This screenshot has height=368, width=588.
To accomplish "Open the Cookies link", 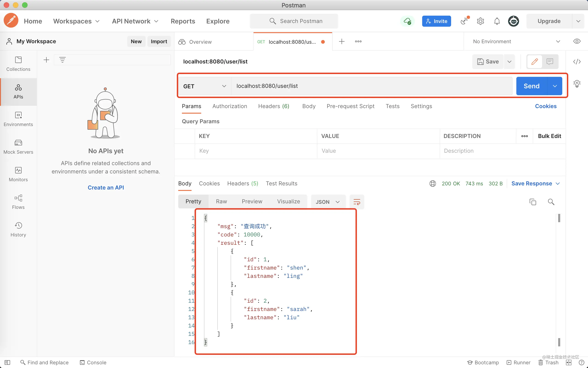I will point(546,106).
